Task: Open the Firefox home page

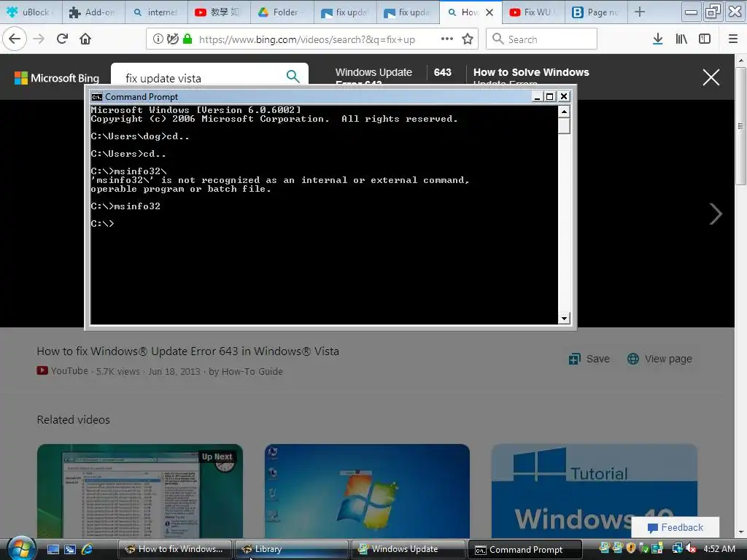Action: [x=85, y=39]
